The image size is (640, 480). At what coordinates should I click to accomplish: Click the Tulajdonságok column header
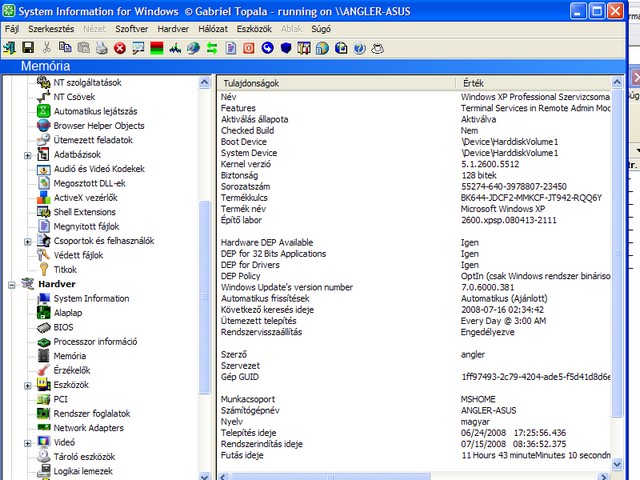[336, 83]
